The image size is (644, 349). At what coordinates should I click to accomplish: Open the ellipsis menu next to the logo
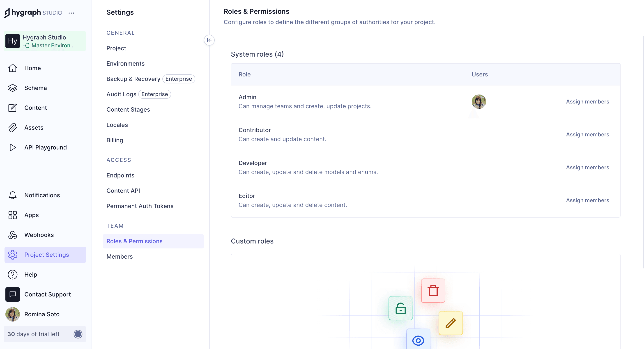point(71,13)
